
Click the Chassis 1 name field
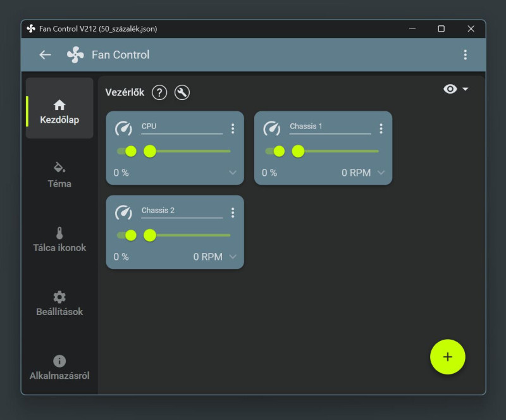coord(330,127)
